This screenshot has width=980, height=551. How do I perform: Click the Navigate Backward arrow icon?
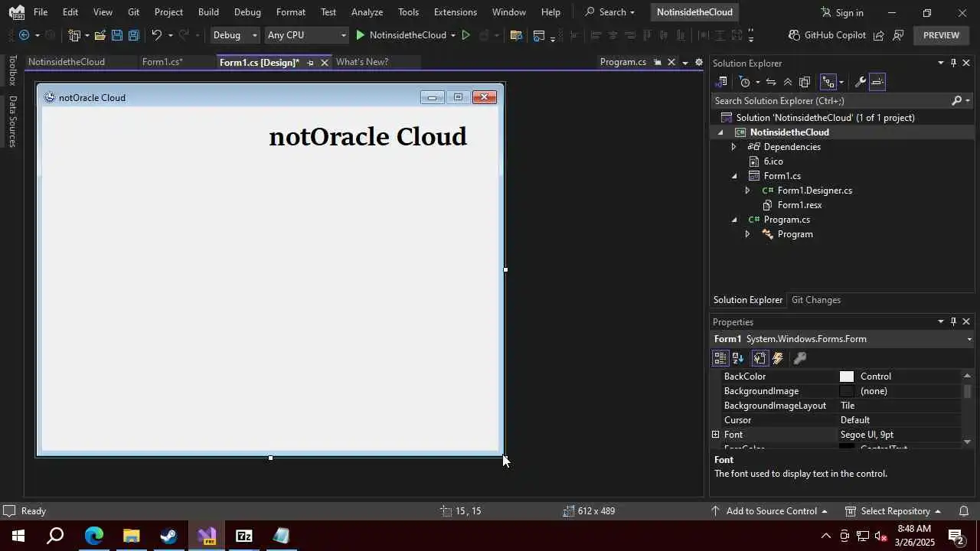(24, 35)
